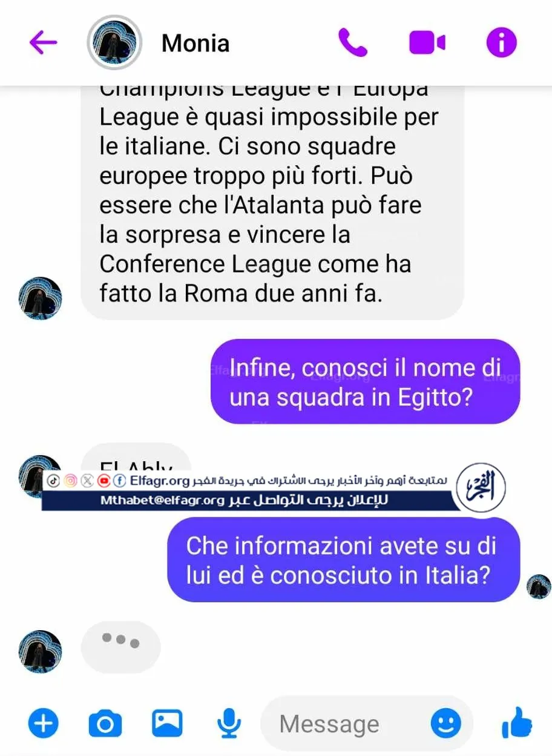
Task: Select the 'Infine, conosci il nome' message
Action: point(366,381)
